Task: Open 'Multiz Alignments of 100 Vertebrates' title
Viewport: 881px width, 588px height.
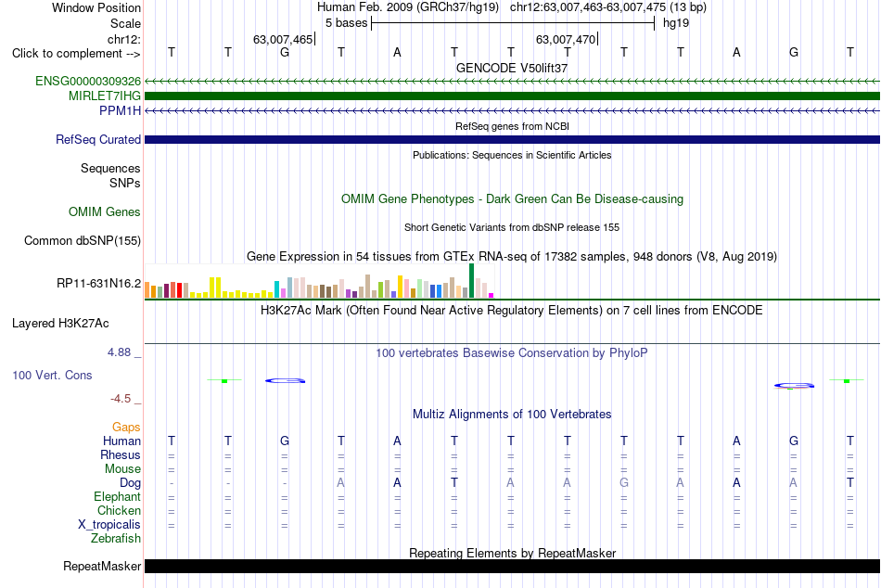Action: tap(512, 415)
